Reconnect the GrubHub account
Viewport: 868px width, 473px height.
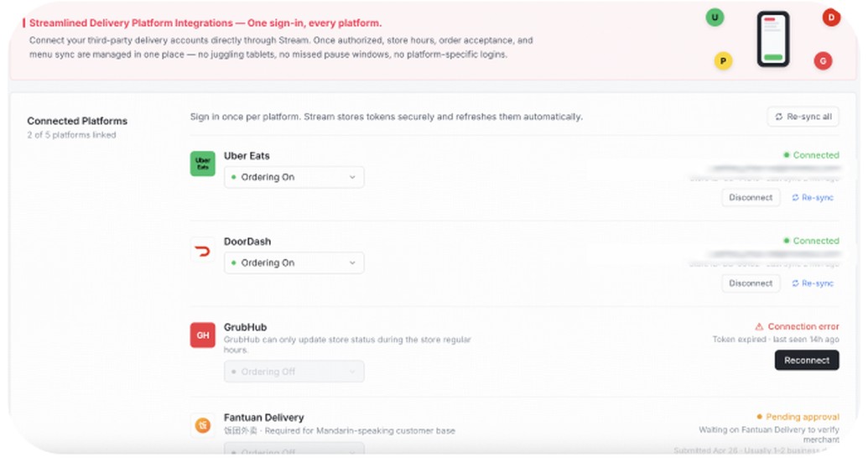807,361
